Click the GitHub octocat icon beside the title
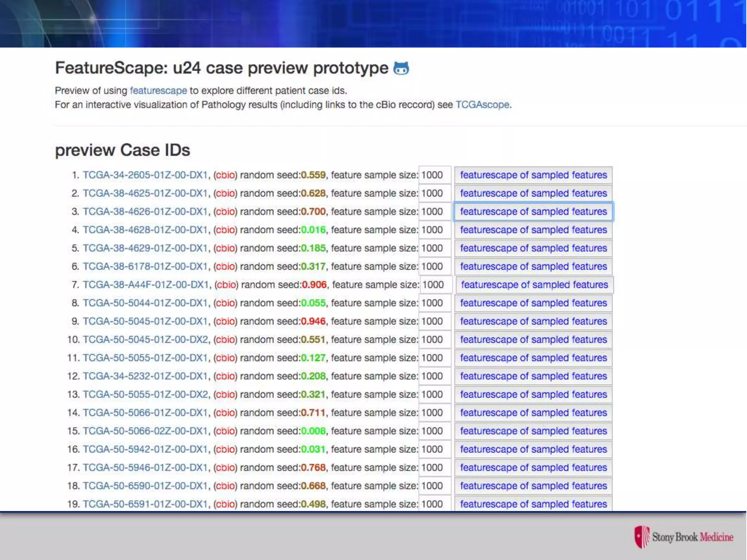Image resolution: width=747 pixels, height=560 pixels. (401, 68)
